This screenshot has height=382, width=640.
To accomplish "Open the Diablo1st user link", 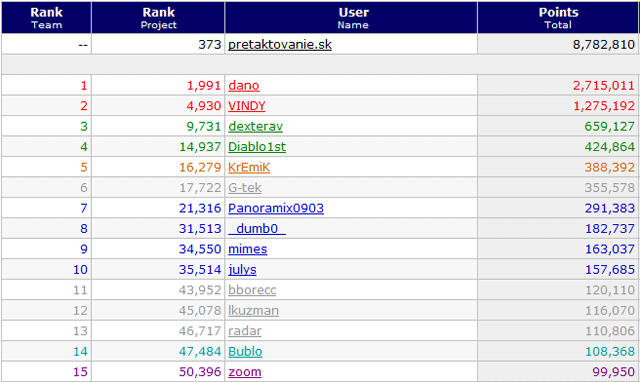I will [257, 147].
